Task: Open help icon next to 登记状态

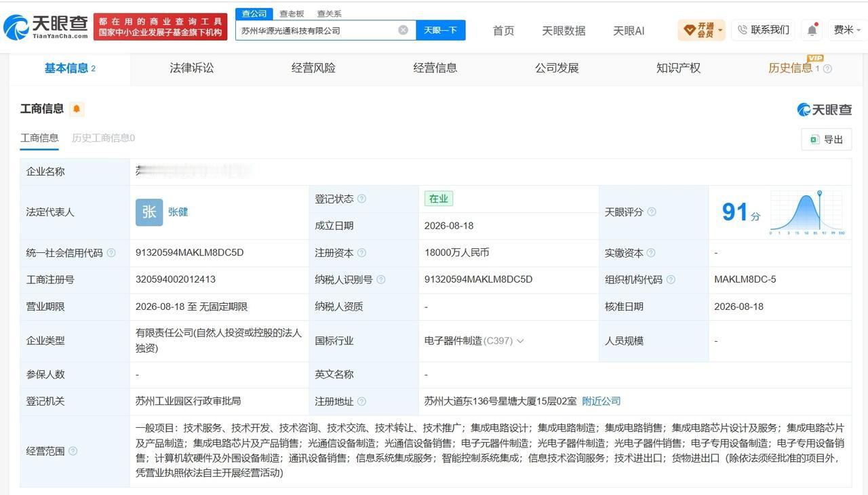Action: coord(361,199)
